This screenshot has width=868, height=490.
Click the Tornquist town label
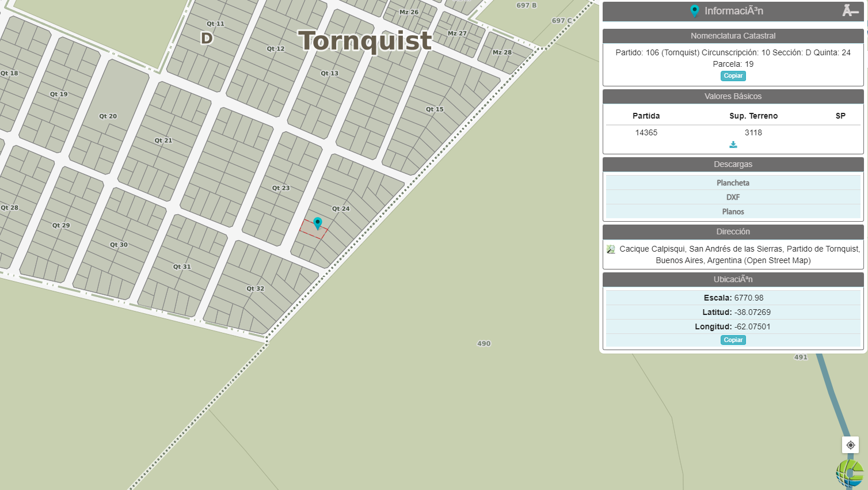point(365,40)
